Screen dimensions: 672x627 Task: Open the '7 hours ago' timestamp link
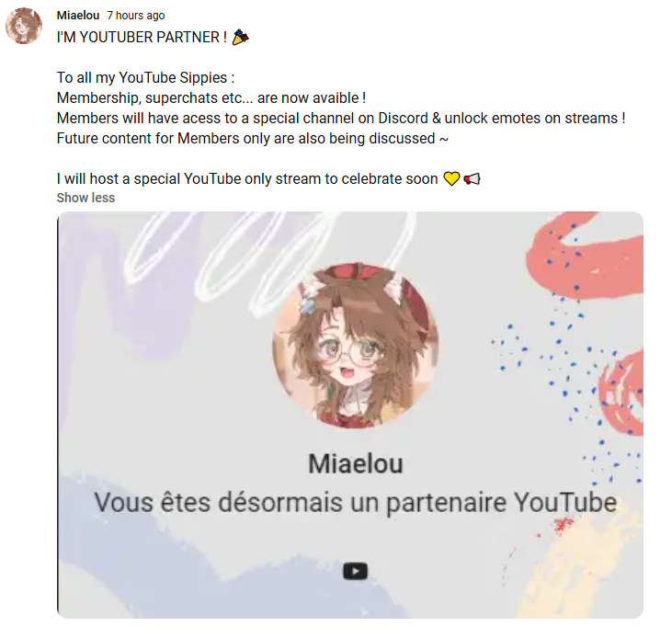point(135,16)
